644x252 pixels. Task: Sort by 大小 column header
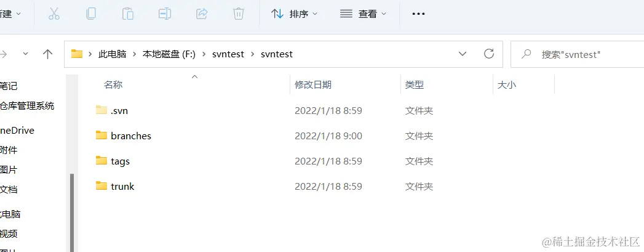(x=507, y=85)
